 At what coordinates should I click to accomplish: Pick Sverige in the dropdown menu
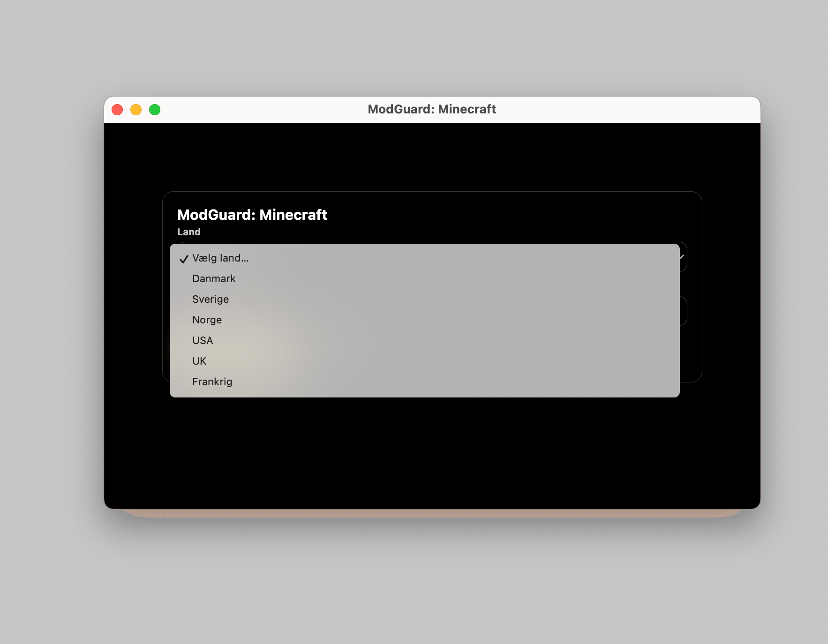pos(424,300)
